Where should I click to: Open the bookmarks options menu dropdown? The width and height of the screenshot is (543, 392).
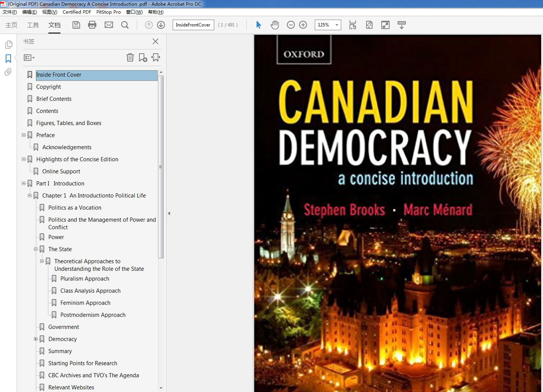pyautogui.click(x=29, y=58)
